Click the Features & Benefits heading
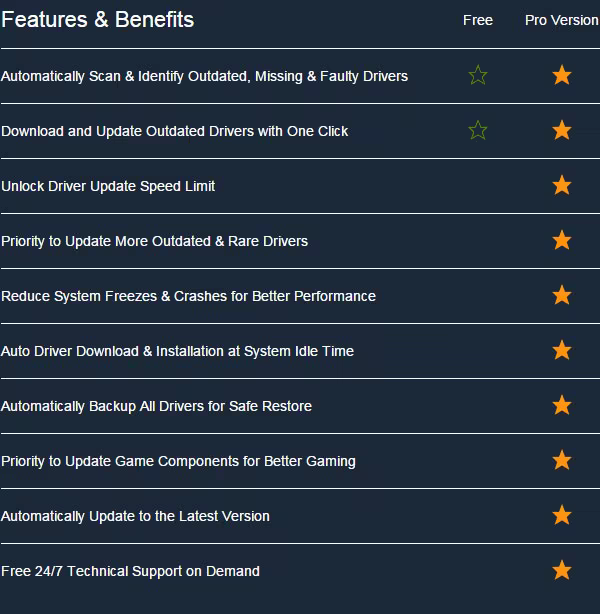 (x=98, y=20)
